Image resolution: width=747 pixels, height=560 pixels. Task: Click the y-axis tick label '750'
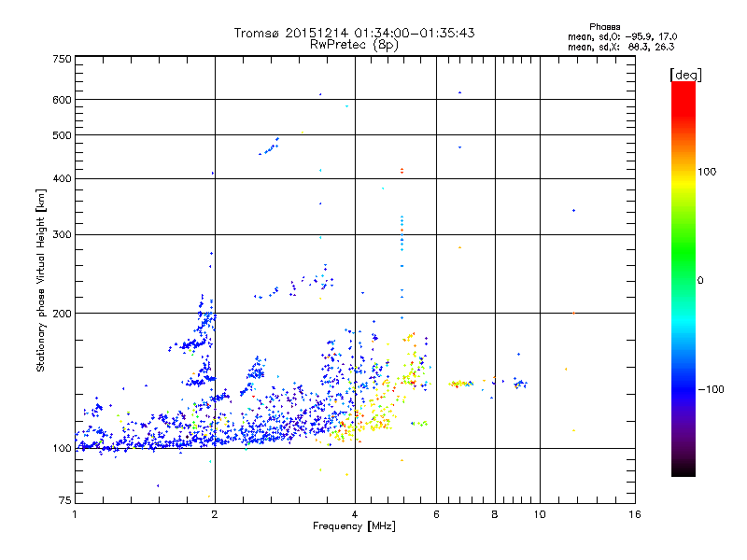(x=62, y=59)
